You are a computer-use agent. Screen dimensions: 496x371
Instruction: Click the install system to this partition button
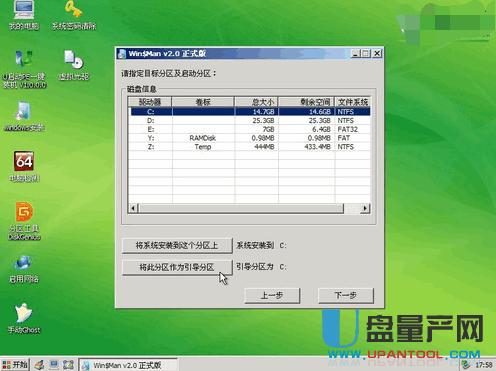(x=177, y=246)
